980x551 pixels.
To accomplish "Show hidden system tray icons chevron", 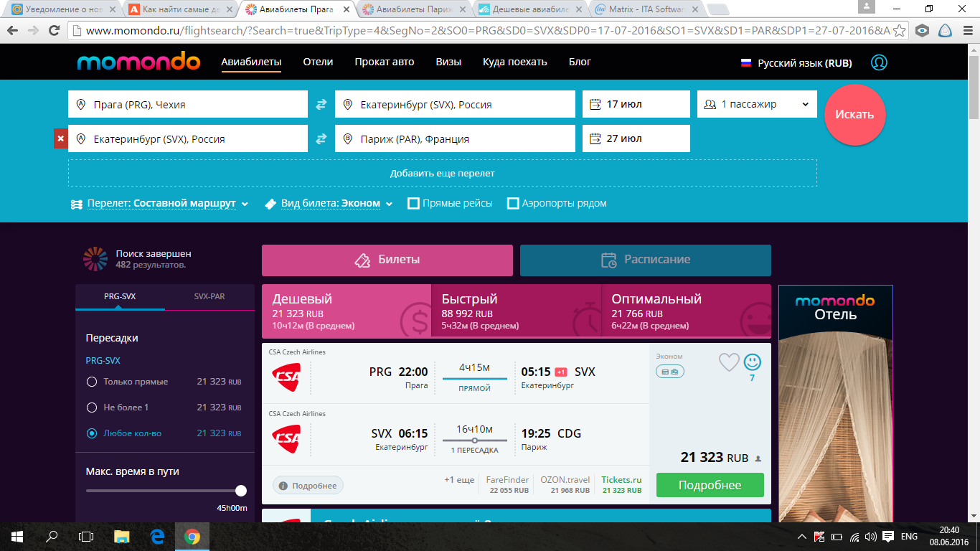I will coord(802,537).
